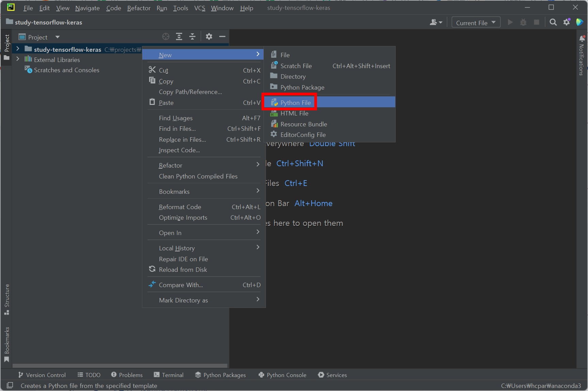Expand the Bookmarks submenu in context menu

(204, 191)
